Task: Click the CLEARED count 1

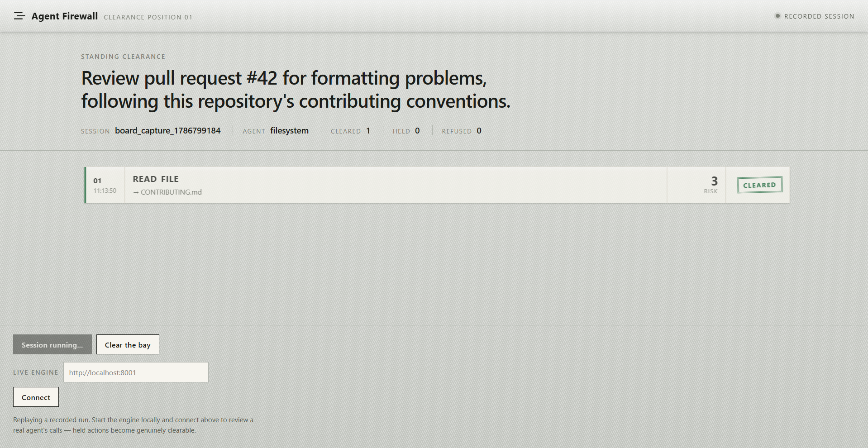Action: [x=368, y=130]
